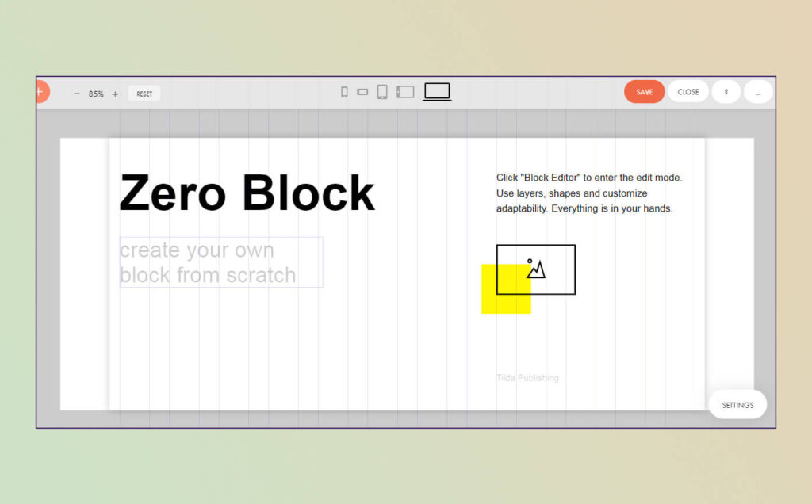Save the Zero Block changes

click(644, 92)
